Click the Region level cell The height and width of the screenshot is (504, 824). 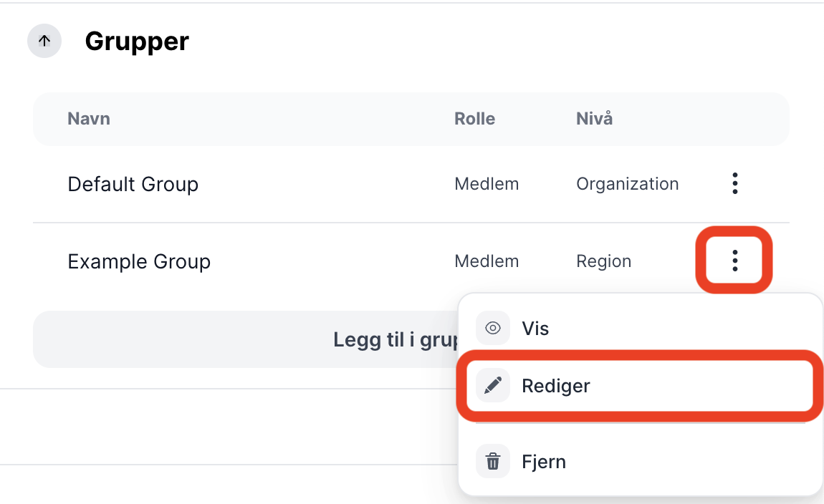pyautogui.click(x=604, y=261)
